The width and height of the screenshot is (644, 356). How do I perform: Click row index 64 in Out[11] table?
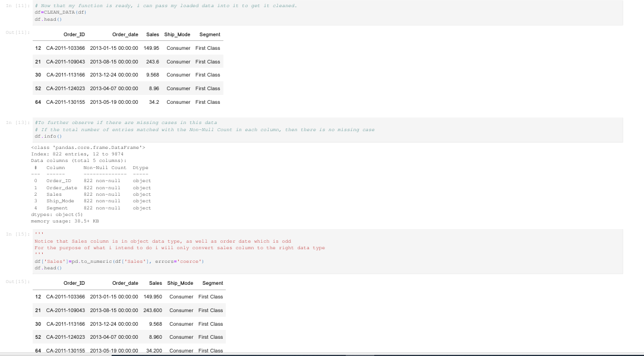(x=38, y=102)
